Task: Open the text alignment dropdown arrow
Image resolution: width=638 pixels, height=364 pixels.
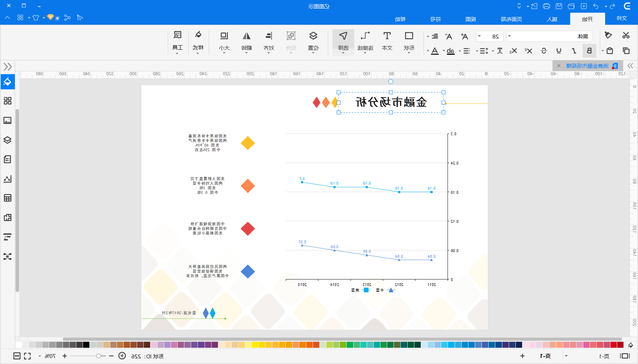Action: pyautogui.click(x=428, y=36)
